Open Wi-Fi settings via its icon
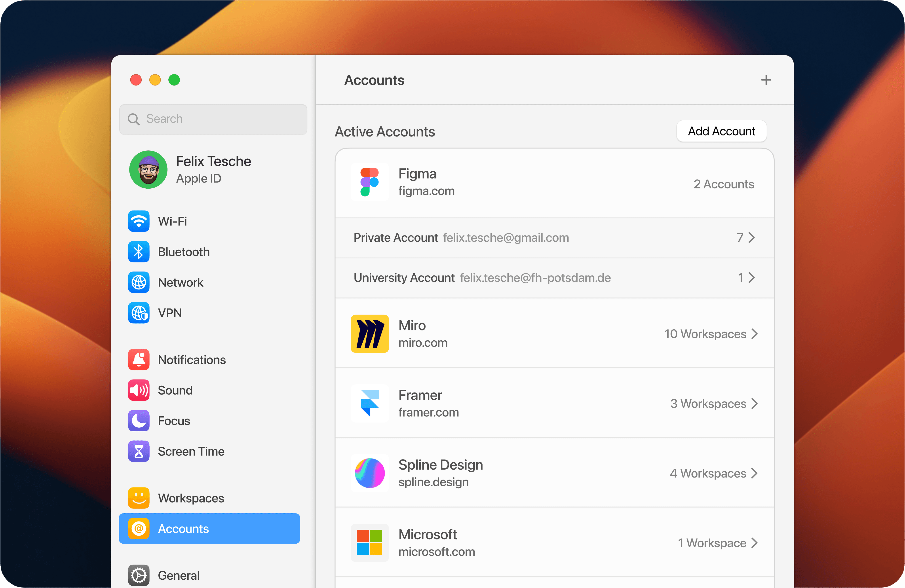Screen dimensions: 905x588 tap(139, 221)
